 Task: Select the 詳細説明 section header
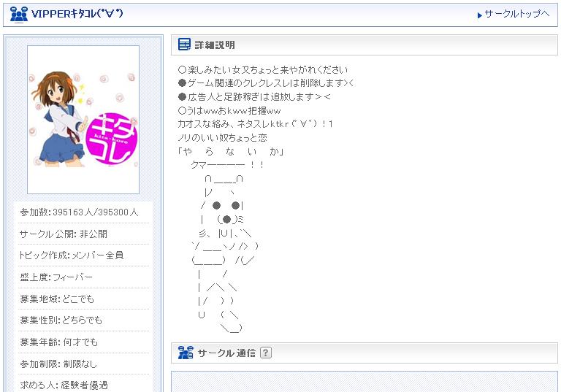[365, 45]
